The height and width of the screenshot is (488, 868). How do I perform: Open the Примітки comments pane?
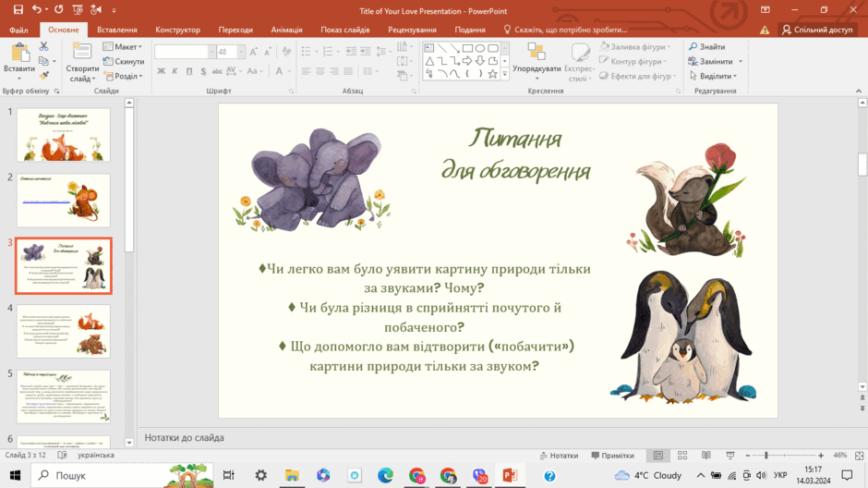612,456
